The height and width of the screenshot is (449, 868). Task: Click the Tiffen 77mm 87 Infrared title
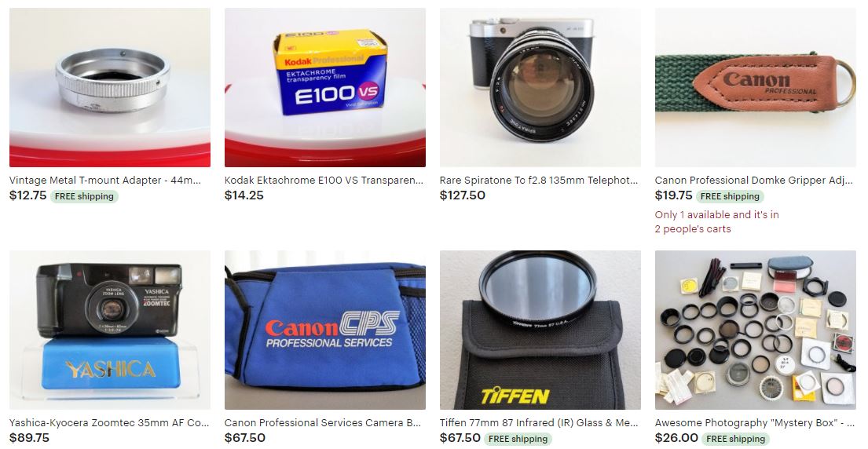click(539, 423)
